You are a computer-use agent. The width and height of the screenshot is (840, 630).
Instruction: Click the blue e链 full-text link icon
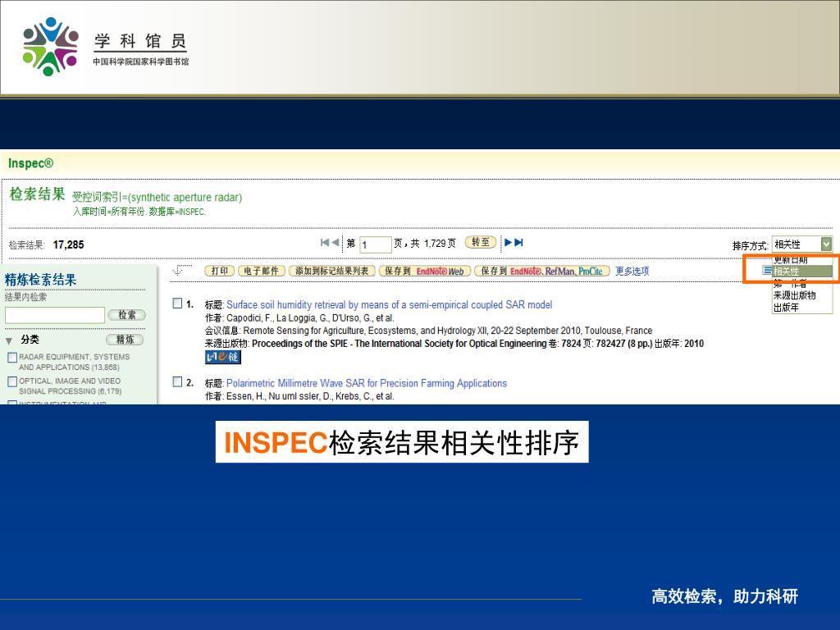pyautogui.click(x=223, y=357)
